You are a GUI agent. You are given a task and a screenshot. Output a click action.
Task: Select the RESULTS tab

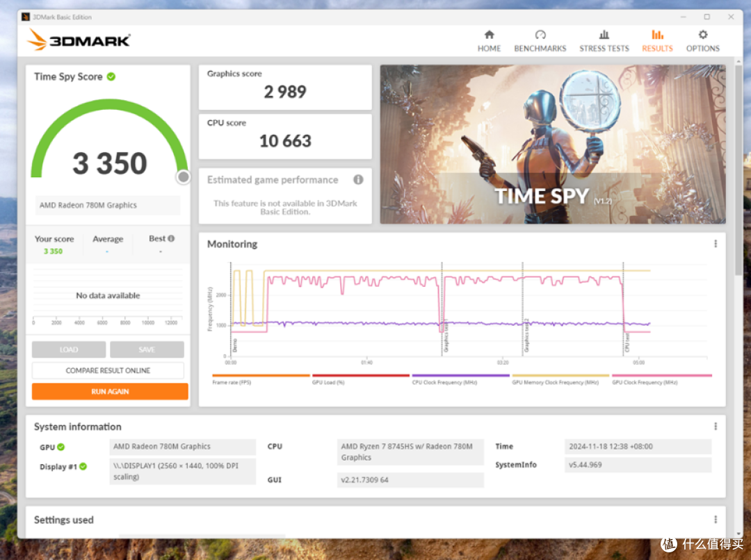(657, 41)
